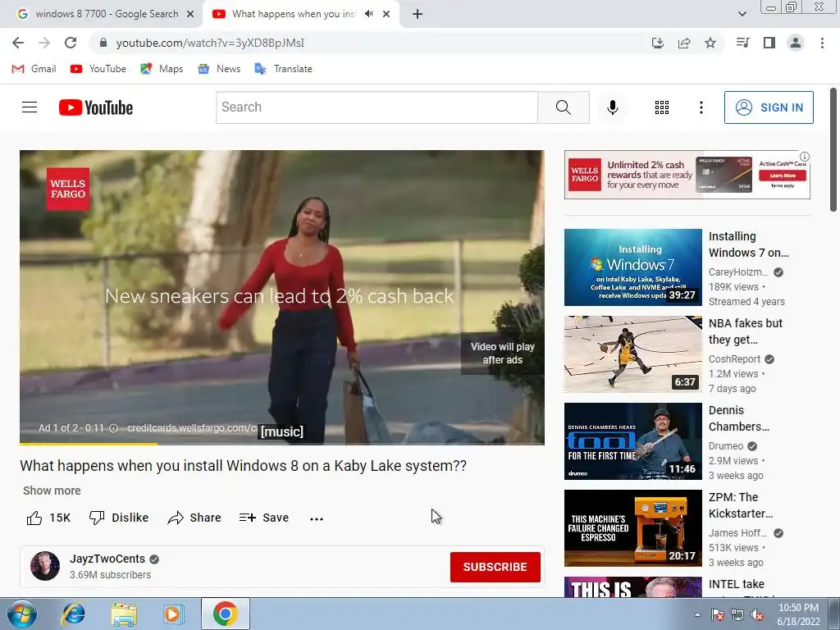This screenshot has width=840, height=630.
Task: Click the install page icon in address bar
Action: (x=658, y=43)
